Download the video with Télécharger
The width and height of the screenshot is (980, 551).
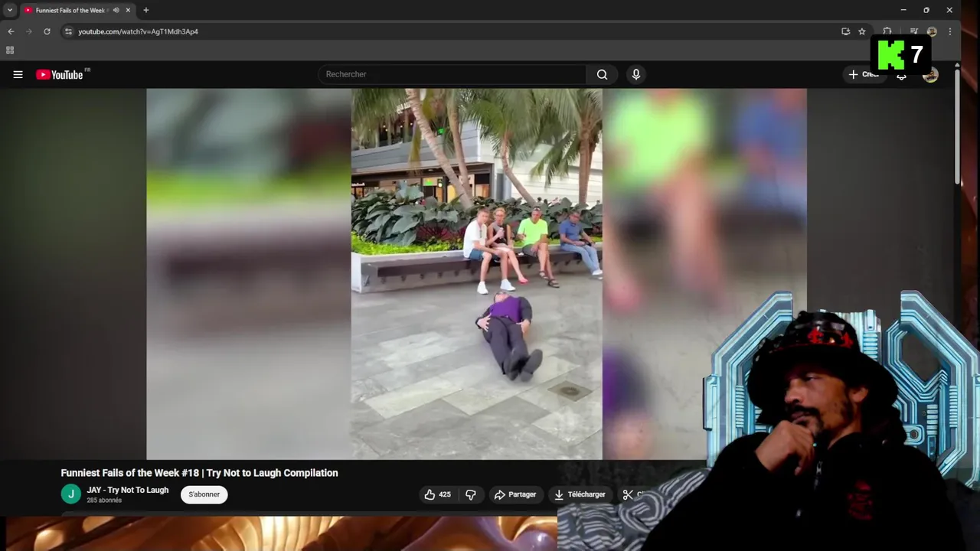pos(580,494)
